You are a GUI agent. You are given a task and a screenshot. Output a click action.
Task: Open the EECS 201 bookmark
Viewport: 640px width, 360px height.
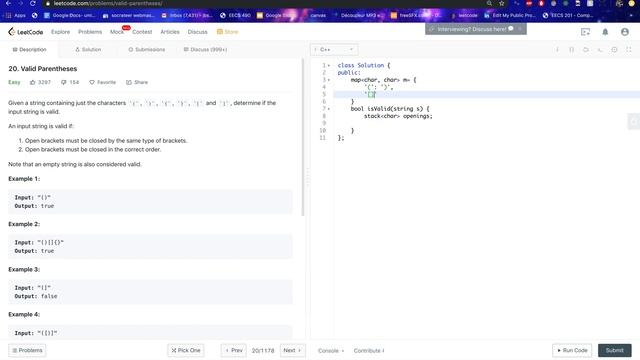click(568, 16)
